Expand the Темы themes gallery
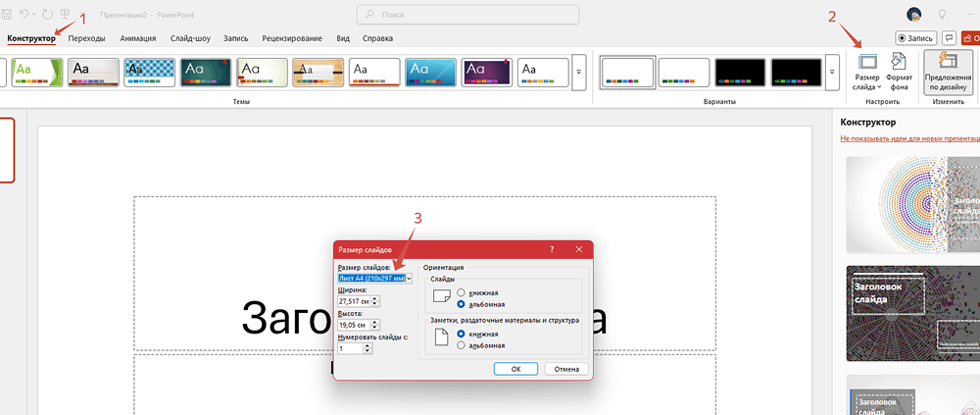Image resolution: width=980 pixels, height=415 pixels. click(579, 73)
